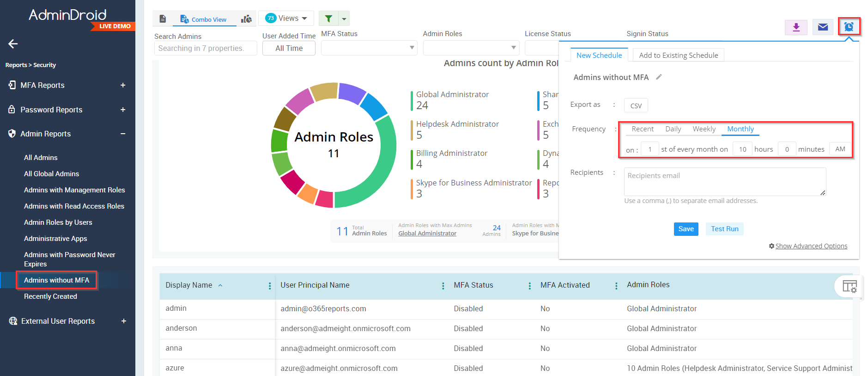Click the schedule alarm clock icon
868x376 pixels.
(x=849, y=27)
